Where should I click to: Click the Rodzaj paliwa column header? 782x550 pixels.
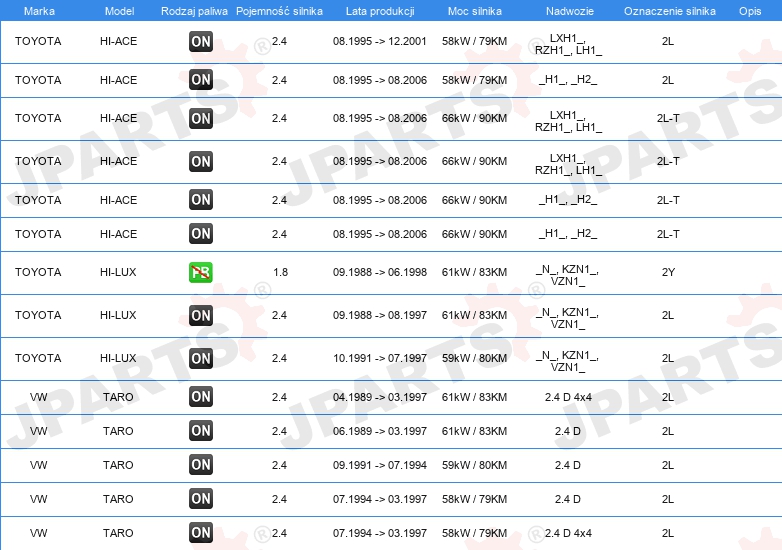(194, 10)
